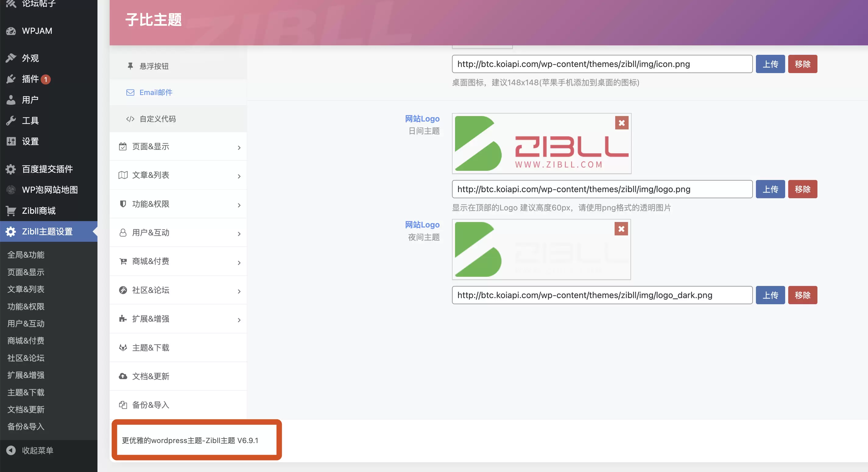Click the 百度提交插件 gear icon
The width and height of the screenshot is (868, 472).
(11, 169)
